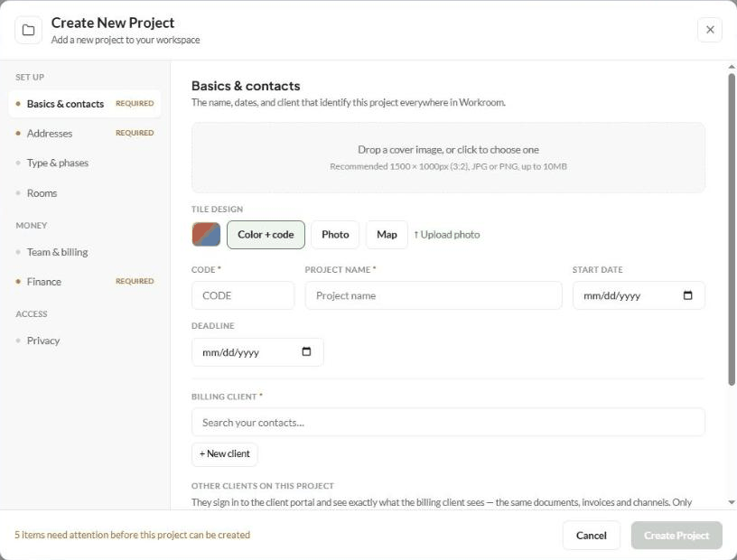
Task: Open the Start Date calendar picker icon
Action: pos(687,295)
